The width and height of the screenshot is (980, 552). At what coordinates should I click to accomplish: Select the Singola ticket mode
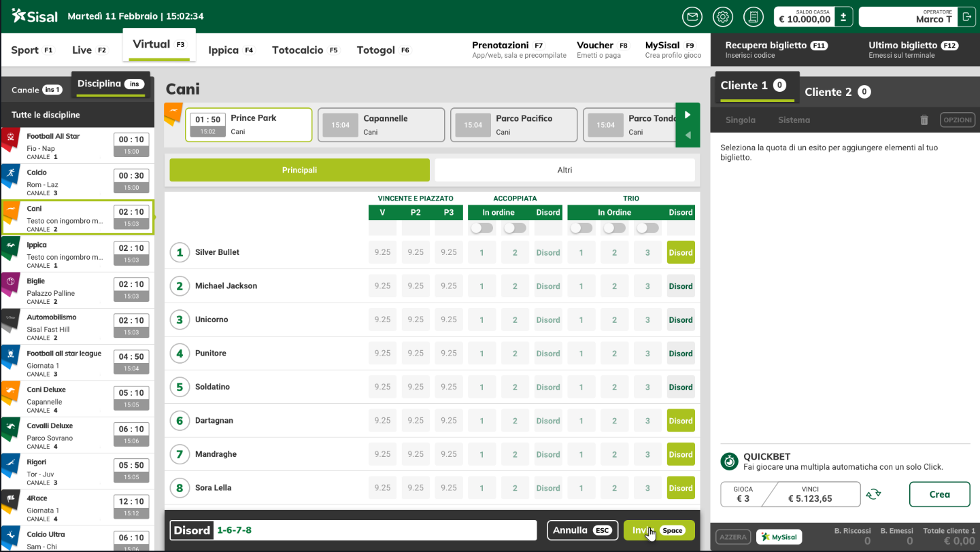pos(741,120)
